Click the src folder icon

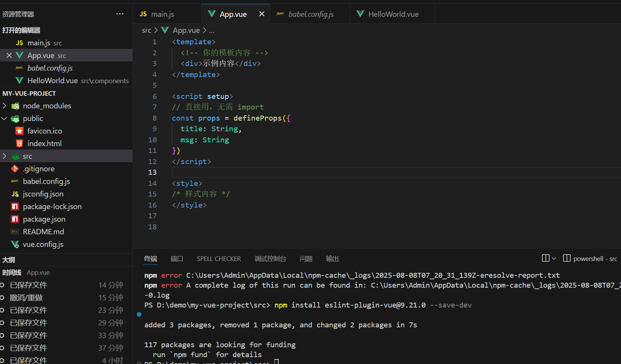15,156
